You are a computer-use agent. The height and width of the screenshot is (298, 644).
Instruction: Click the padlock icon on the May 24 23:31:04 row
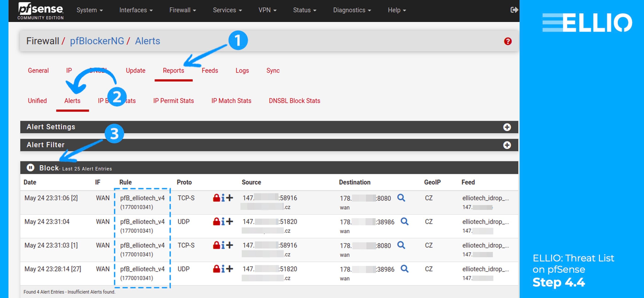[x=216, y=221]
